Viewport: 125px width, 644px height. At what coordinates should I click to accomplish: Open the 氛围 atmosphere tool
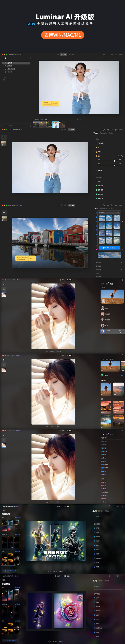tap(104, 489)
